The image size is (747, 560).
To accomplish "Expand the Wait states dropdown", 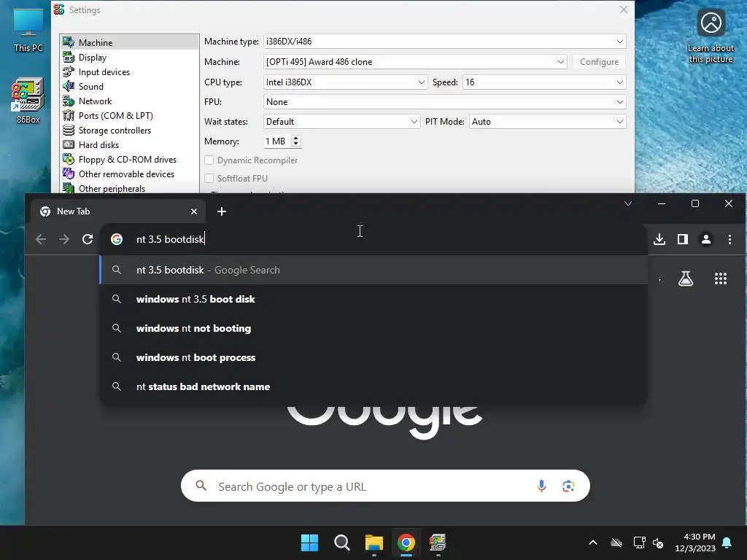I will tap(341, 122).
